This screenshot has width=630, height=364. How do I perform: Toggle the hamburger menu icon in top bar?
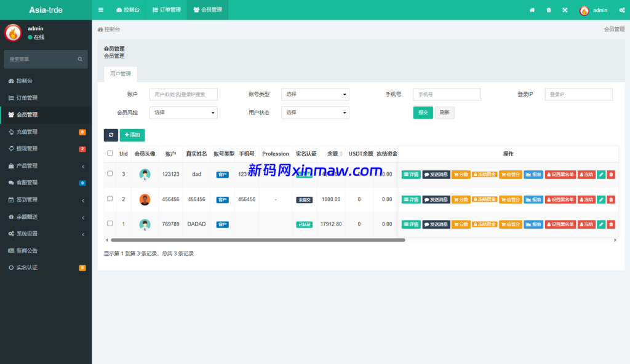101,10
